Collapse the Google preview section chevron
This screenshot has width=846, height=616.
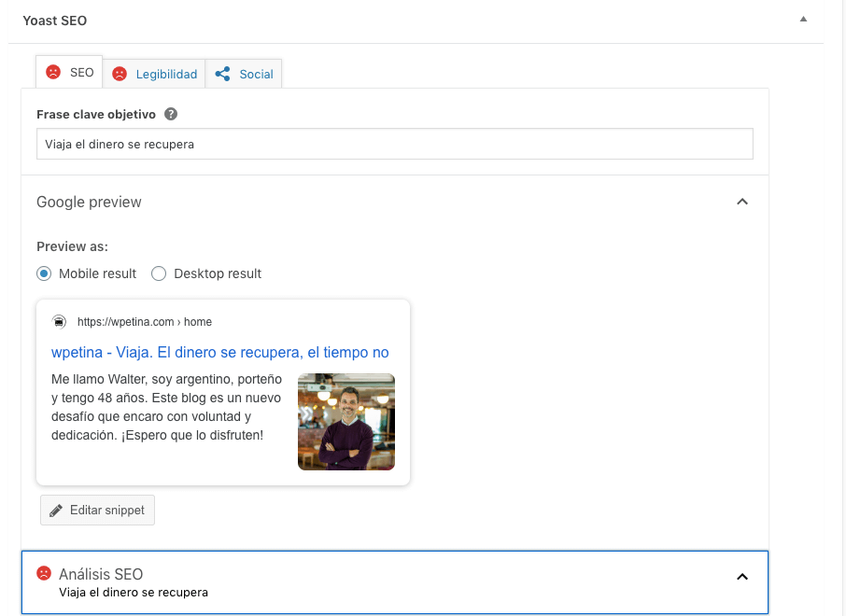742,202
